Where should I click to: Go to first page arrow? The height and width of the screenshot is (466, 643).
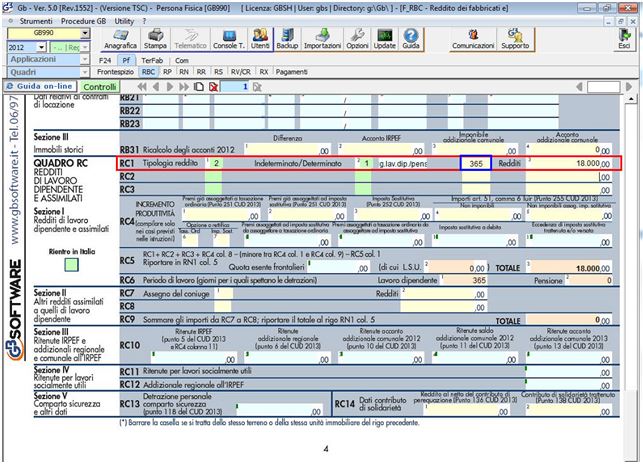pyautogui.click(x=142, y=87)
